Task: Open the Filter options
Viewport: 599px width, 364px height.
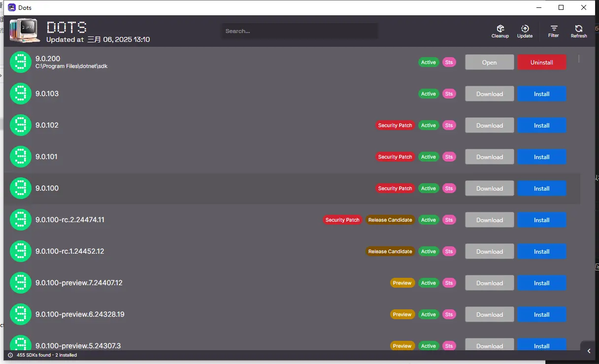Action: click(x=554, y=31)
